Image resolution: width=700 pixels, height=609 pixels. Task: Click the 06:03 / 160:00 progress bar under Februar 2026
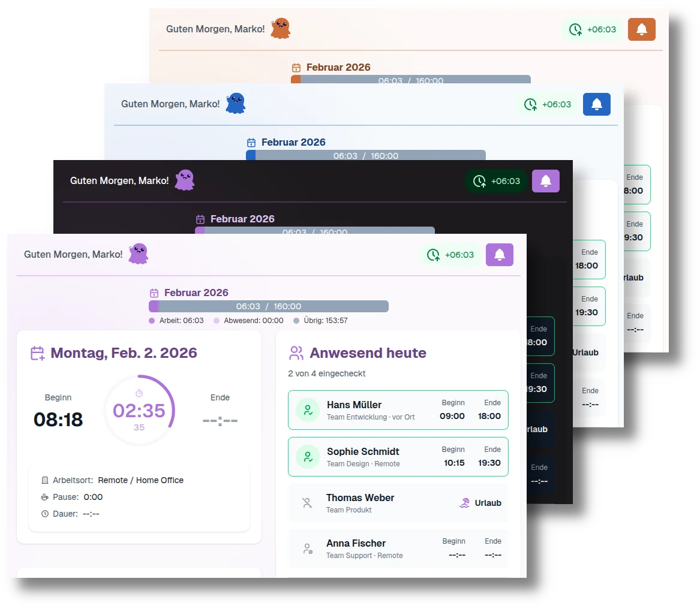[269, 306]
